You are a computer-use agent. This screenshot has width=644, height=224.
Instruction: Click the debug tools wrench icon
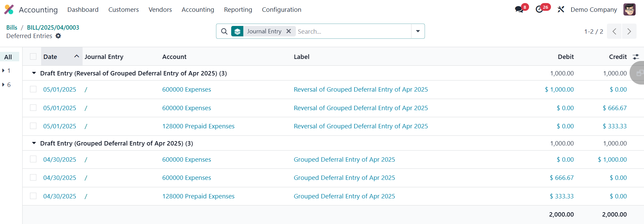(561, 9)
